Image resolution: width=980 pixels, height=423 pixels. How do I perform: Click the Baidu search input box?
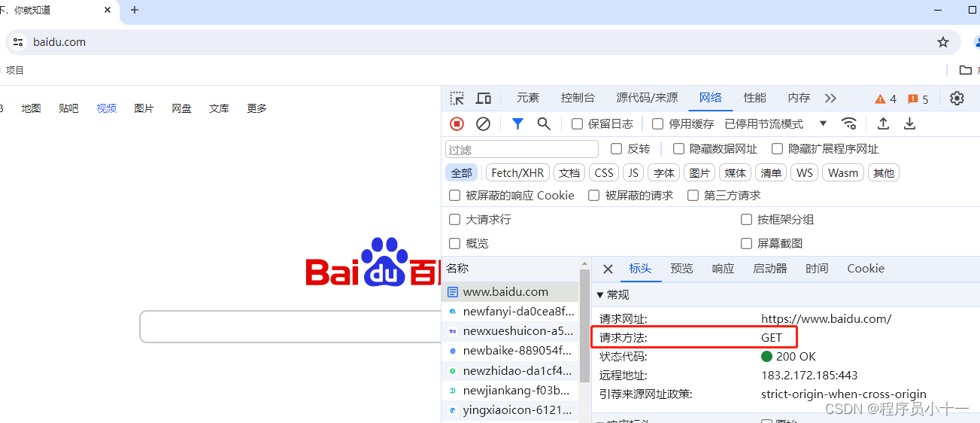pyautogui.click(x=290, y=327)
